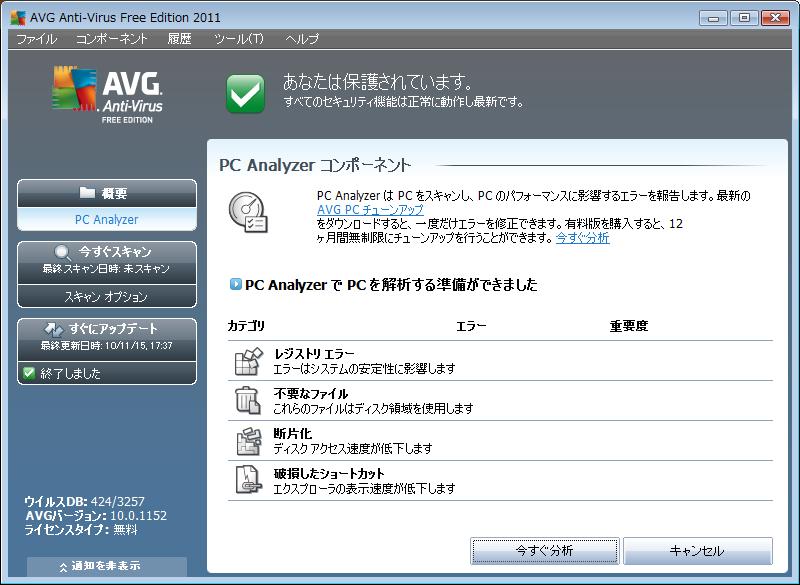Click the 破損したショートカット broken shortcut icon
Screen dimensions: 800x585
click(x=248, y=480)
